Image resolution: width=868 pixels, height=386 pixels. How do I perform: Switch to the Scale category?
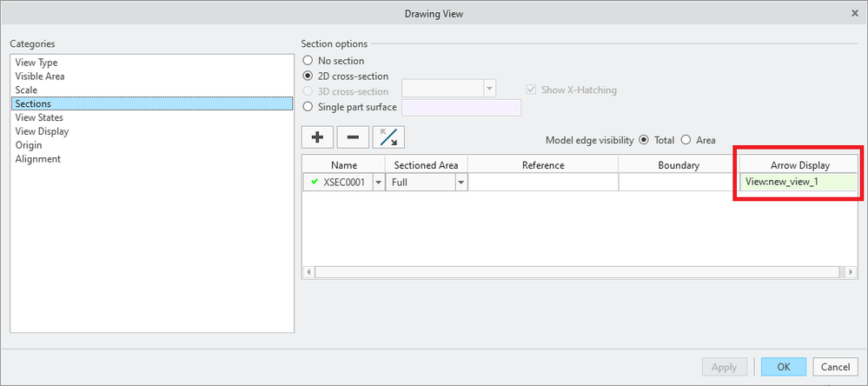tap(26, 90)
